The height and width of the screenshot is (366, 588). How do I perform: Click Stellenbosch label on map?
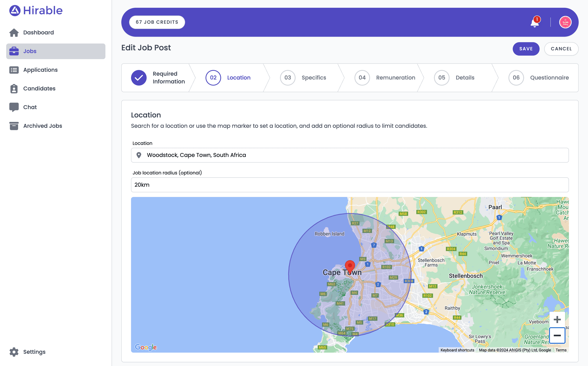point(466,276)
